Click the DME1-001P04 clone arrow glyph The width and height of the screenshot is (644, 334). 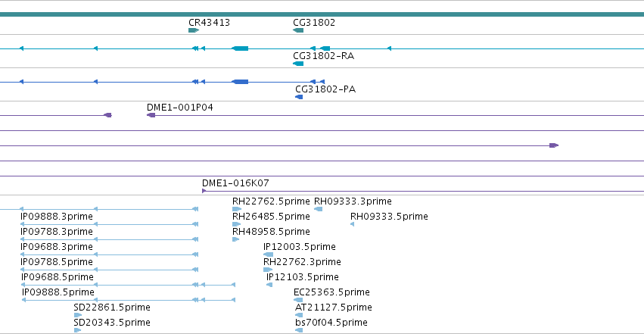(151, 115)
